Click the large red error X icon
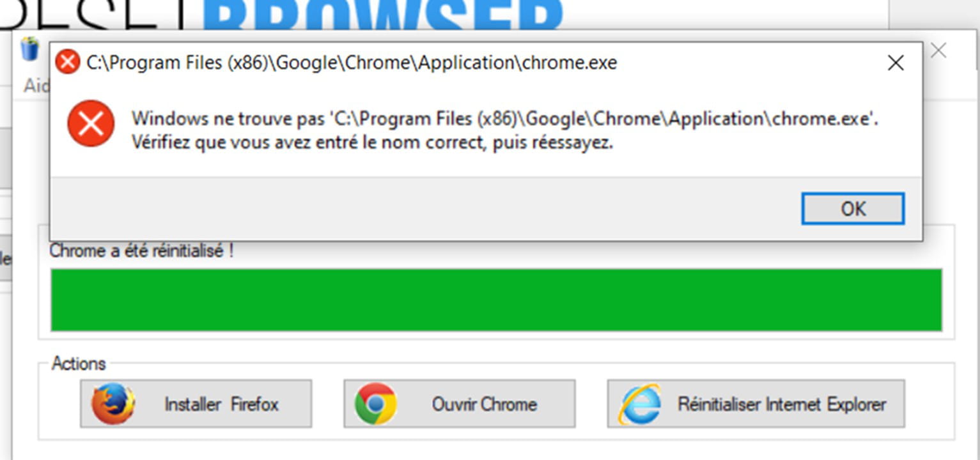Image resolution: width=980 pixels, height=460 pixels. [x=91, y=123]
